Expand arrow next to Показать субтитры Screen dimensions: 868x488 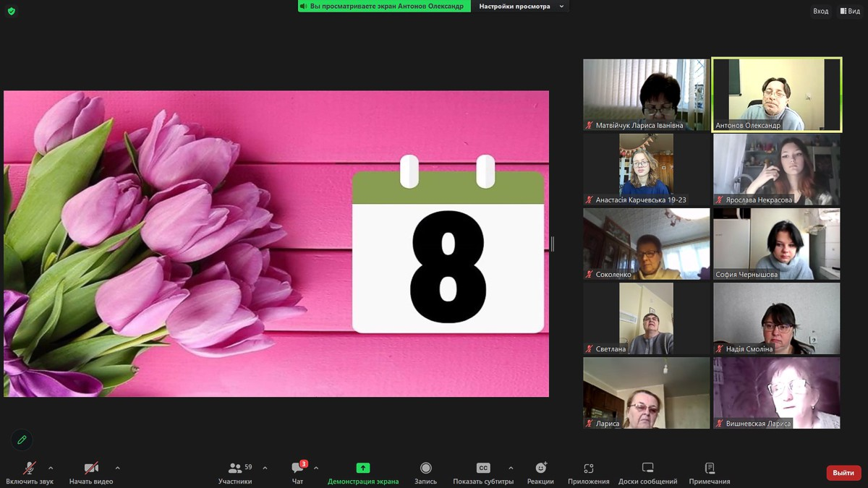pyautogui.click(x=511, y=468)
